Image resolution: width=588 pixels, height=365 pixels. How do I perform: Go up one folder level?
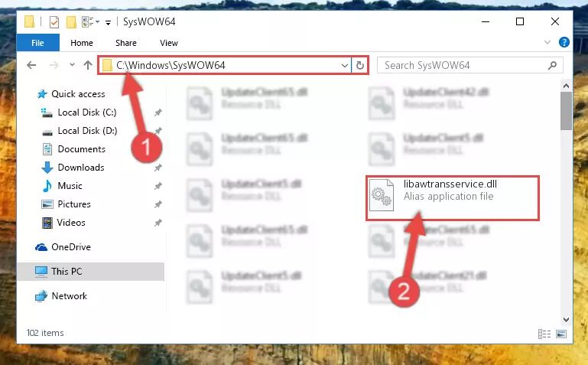click(88, 65)
